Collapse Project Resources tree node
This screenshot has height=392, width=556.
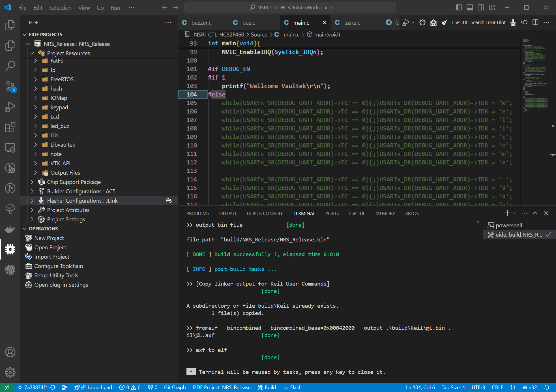pos(32,53)
